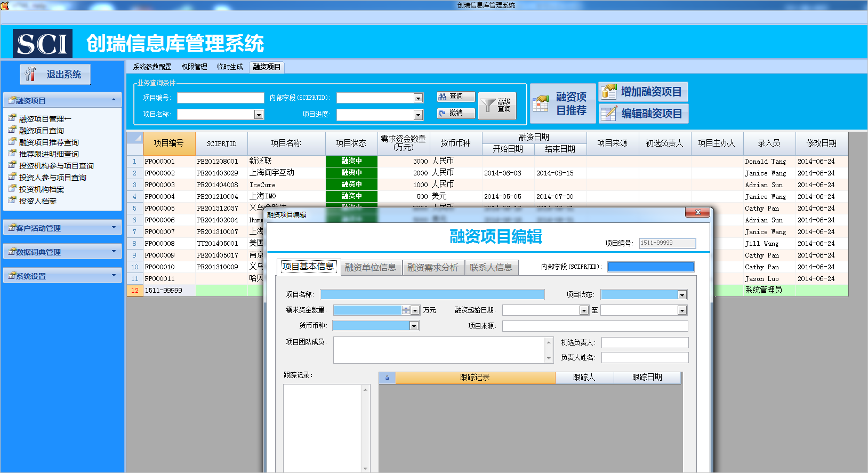Screen dimensions: 868x473
Task: Click the 增加融资项目 add icon
Action: click(x=609, y=92)
